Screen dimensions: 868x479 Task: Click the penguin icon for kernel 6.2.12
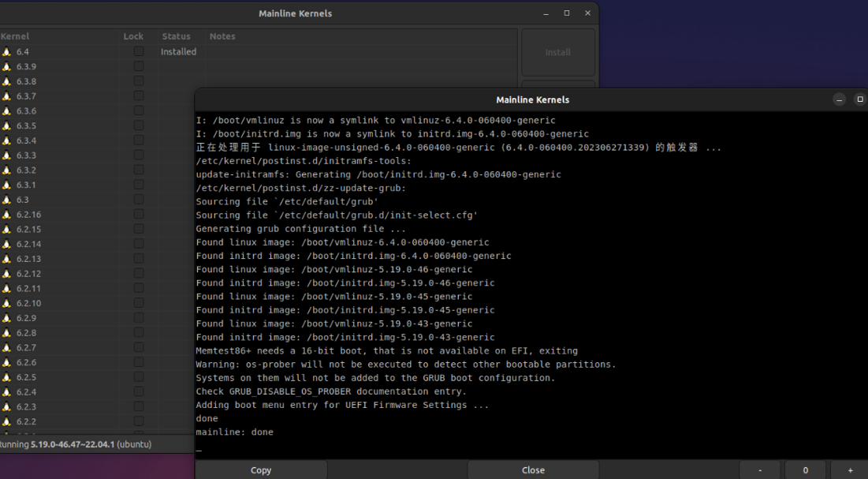6,273
